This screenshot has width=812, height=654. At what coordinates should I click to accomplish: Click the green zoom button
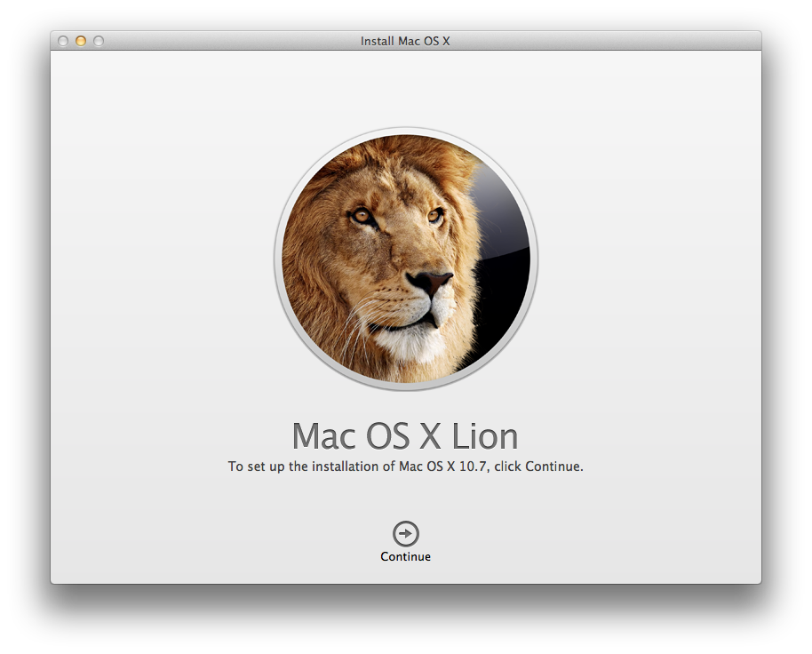click(100, 41)
